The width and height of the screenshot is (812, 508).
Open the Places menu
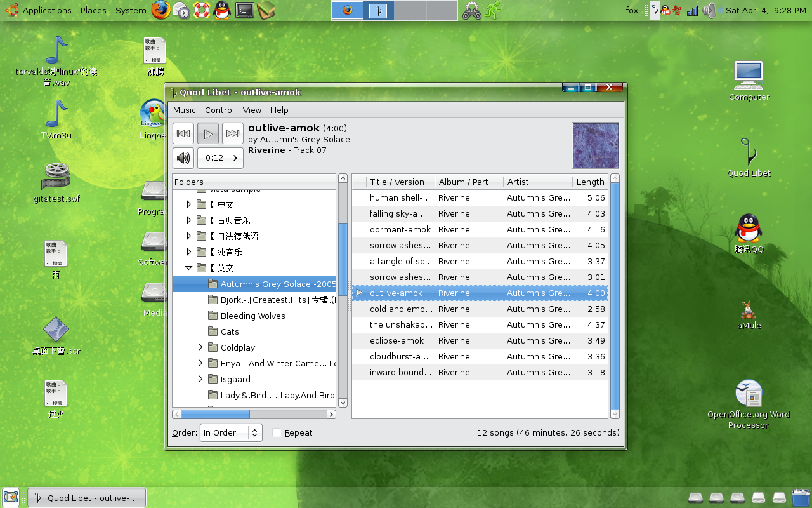pos(93,10)
